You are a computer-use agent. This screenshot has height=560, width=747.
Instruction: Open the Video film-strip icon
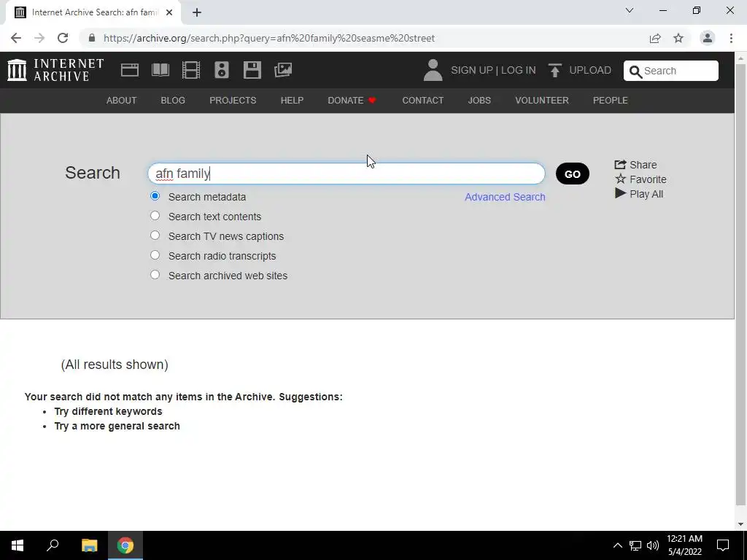tap(191, 70)
